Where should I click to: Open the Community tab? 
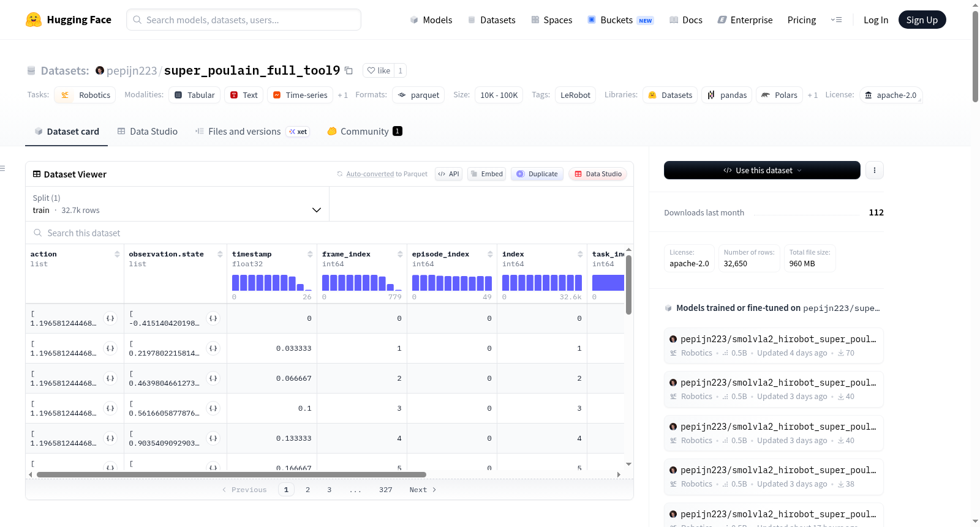coord(364,132)
